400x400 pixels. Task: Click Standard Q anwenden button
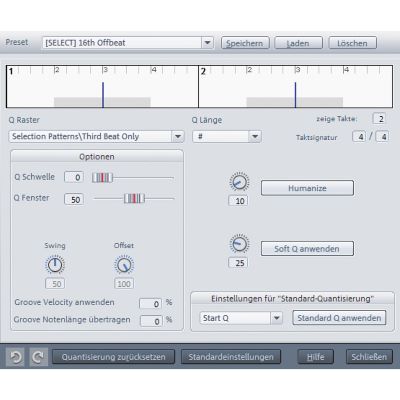coord(339,318)
